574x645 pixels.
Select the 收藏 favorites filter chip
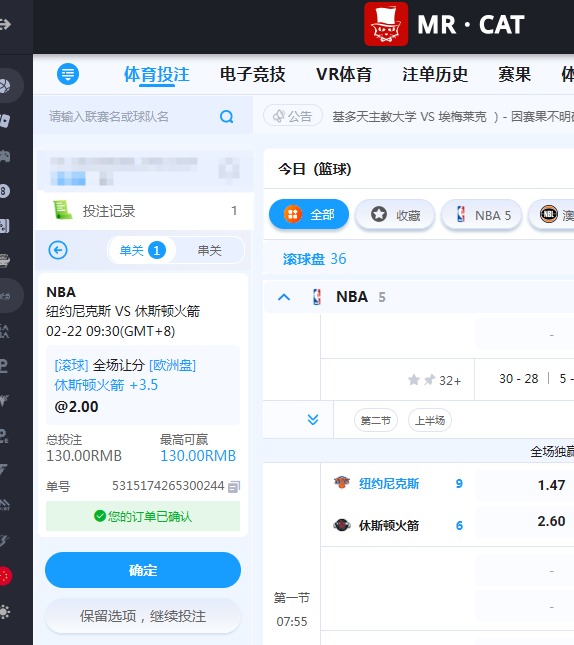[395, 215]
